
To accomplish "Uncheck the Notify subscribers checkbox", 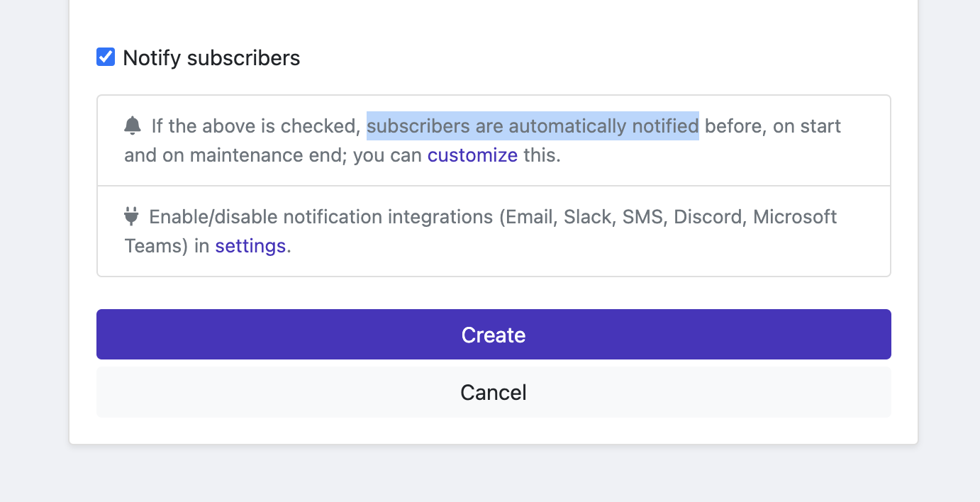I will pos(106,57).
